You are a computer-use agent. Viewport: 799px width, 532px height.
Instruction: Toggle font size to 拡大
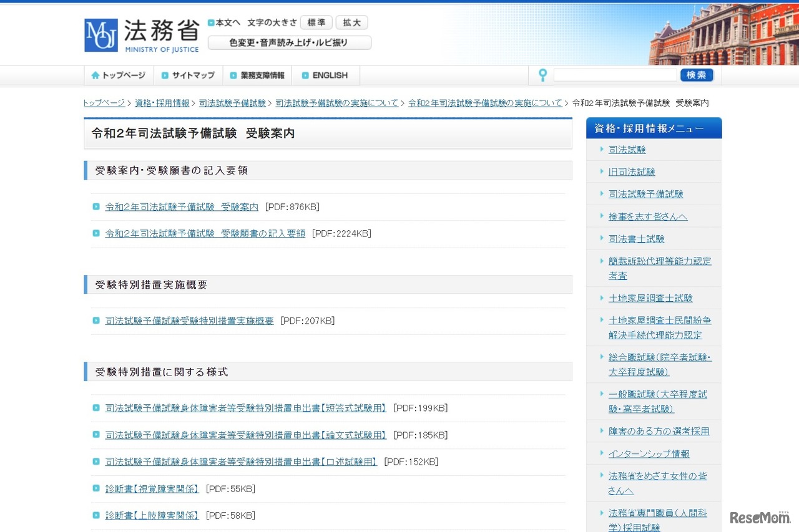pos(351,22)
